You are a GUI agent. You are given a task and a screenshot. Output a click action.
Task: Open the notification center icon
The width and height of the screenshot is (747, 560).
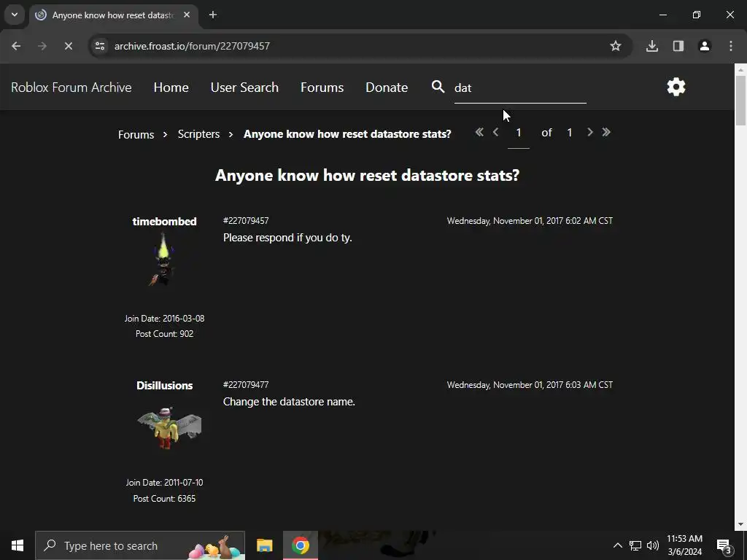(x=724, y=546)
